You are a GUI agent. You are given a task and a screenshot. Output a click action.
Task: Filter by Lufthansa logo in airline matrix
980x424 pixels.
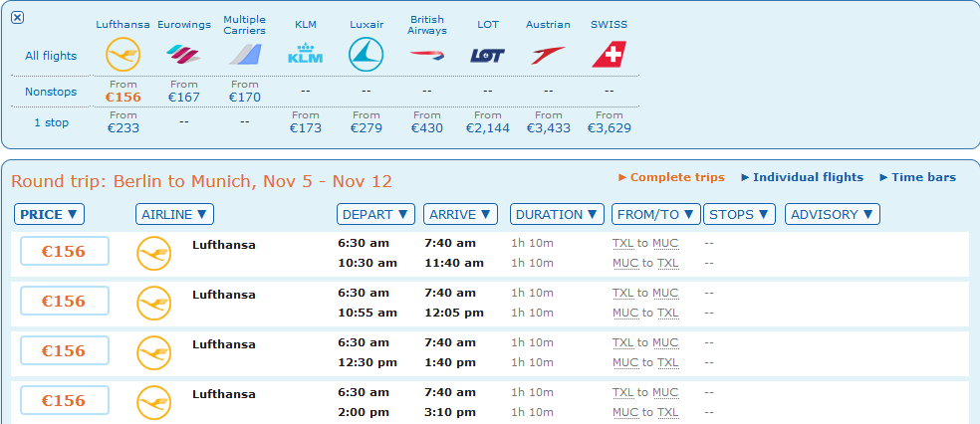pyautogui.click(x=123, y=55)
